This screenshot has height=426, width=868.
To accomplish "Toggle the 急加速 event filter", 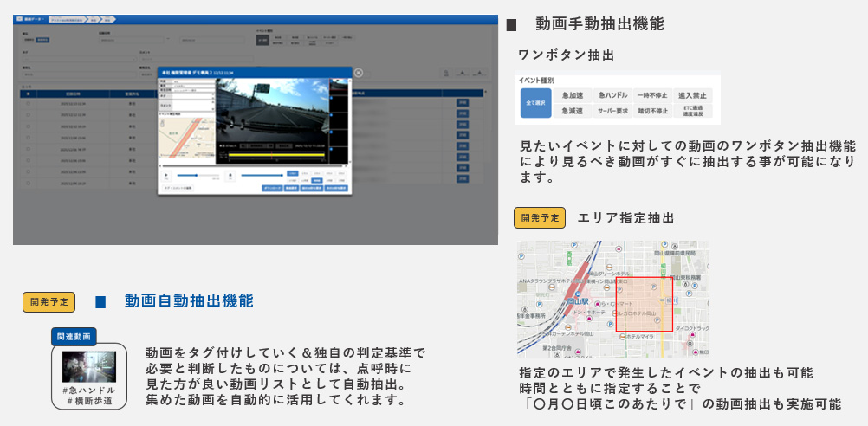I will pyautogui.click(x=573, y=95).
